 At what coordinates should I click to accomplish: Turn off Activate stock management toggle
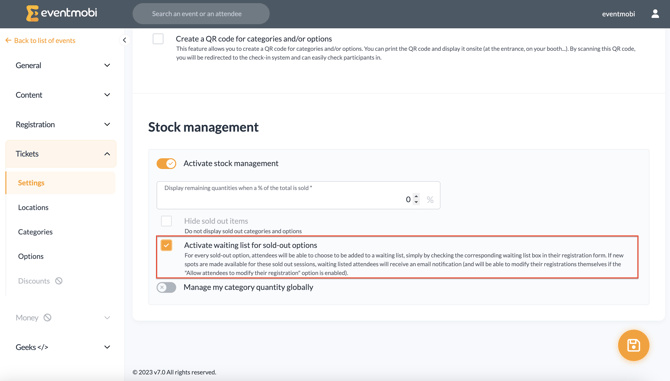166,163
